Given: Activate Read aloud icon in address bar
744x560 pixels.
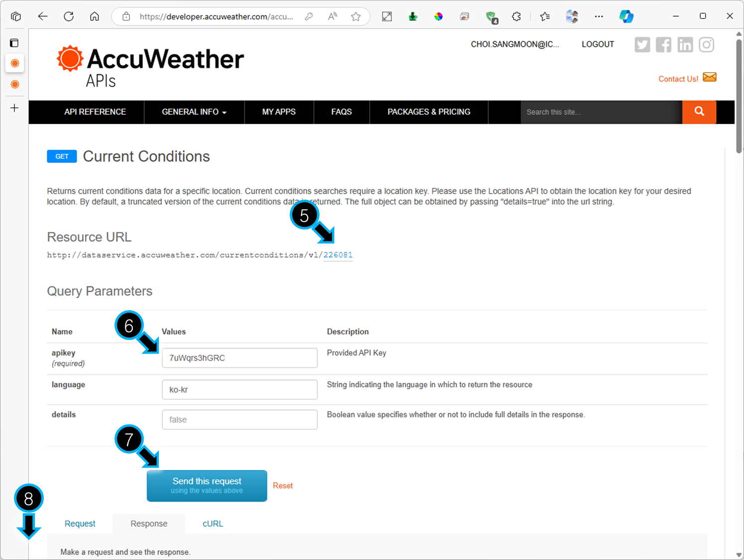Looking at the screenshot, I should tap(332, 16).
